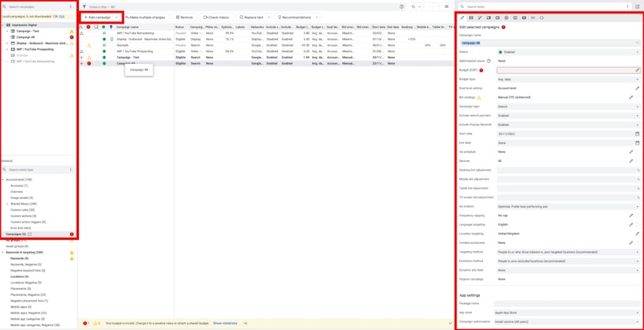Click the Make multiple changes button
644x330 pixels.
pyautogui.click(x=145, y=17)
